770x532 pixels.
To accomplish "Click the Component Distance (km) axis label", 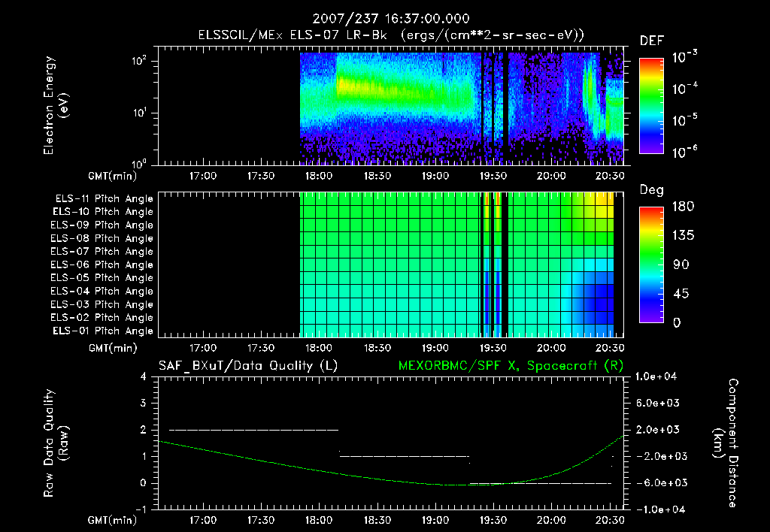I will click(x=726, y=443).
